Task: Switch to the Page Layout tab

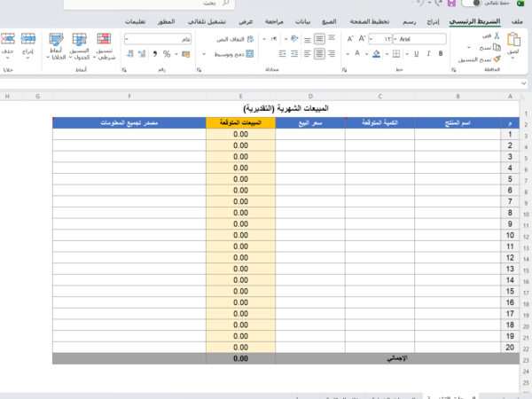Action: point(370,21)
